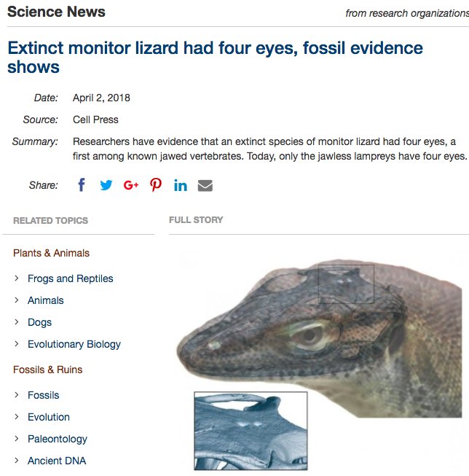Screen dimensions: 469x476
Task: Open the Frogs and Reptiles topic
Action: point(71,278)
